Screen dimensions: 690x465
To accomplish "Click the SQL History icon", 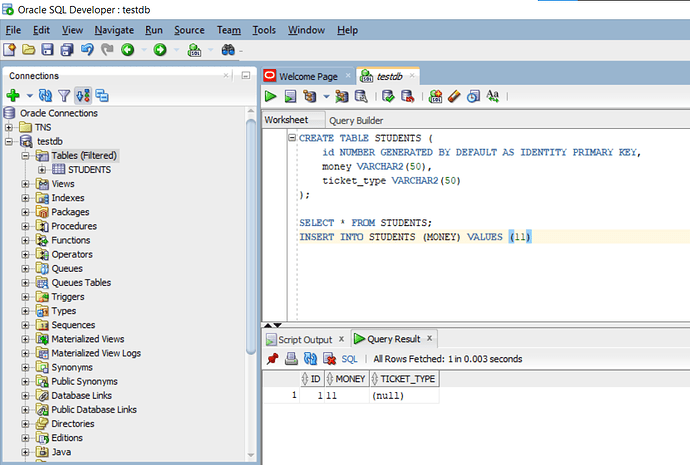I will tap(473, 96).
